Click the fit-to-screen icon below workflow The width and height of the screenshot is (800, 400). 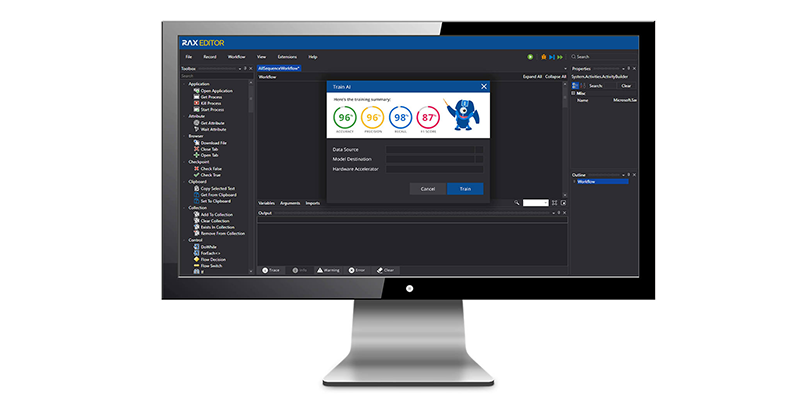pos(555,203)
